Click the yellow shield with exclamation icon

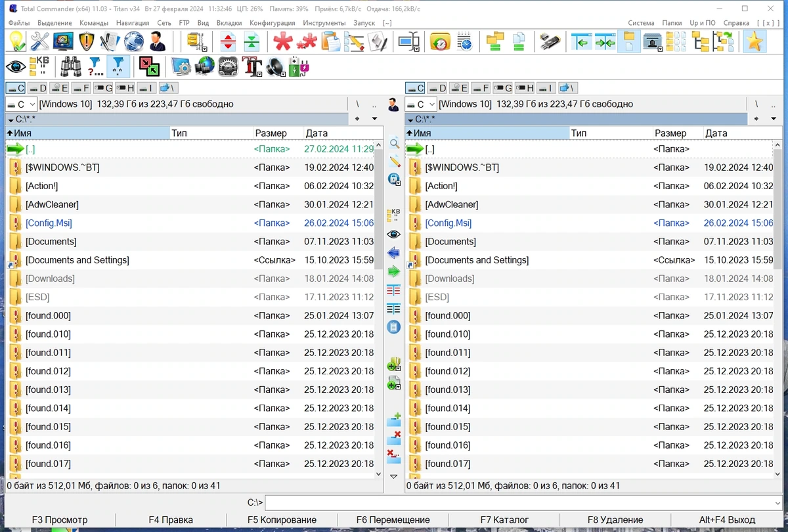point(87,41)
